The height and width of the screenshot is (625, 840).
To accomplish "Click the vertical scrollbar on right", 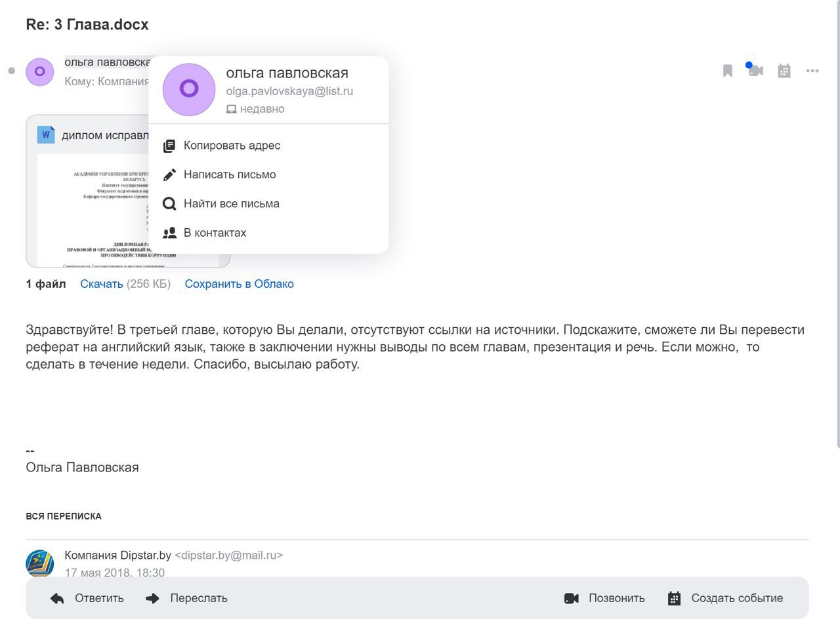I will click(x=837, y=223).
